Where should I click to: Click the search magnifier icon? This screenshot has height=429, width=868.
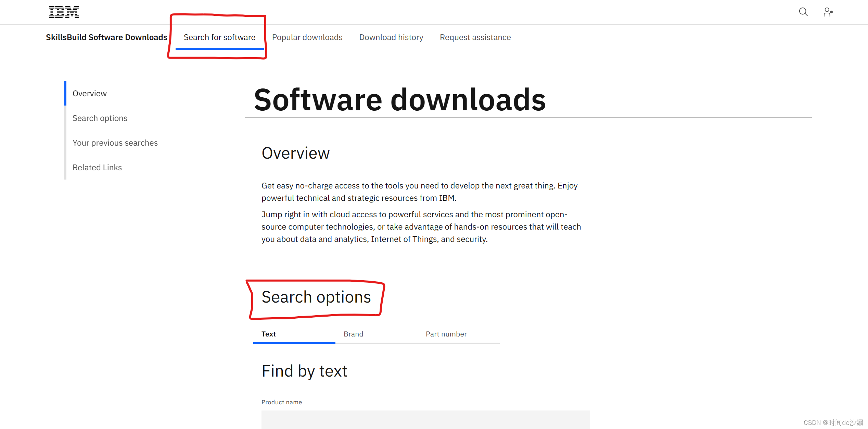[x=803, y=12]
